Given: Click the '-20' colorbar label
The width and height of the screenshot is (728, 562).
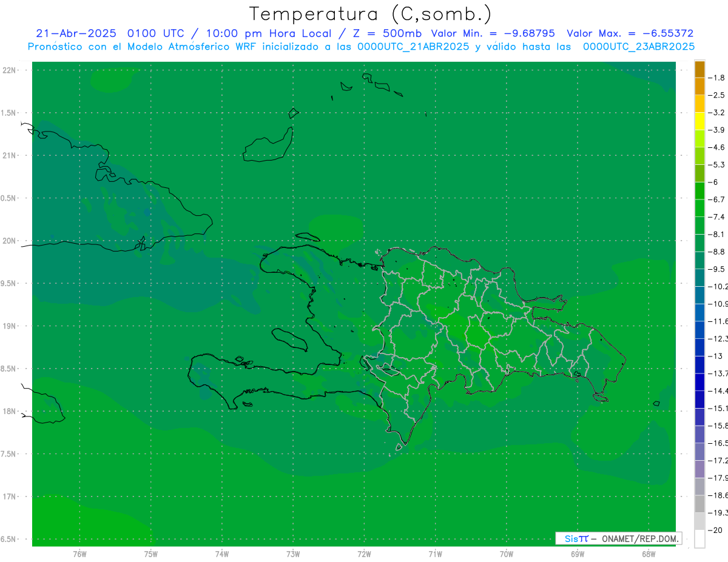Looking at the screenshot, I should coord(715,530).
